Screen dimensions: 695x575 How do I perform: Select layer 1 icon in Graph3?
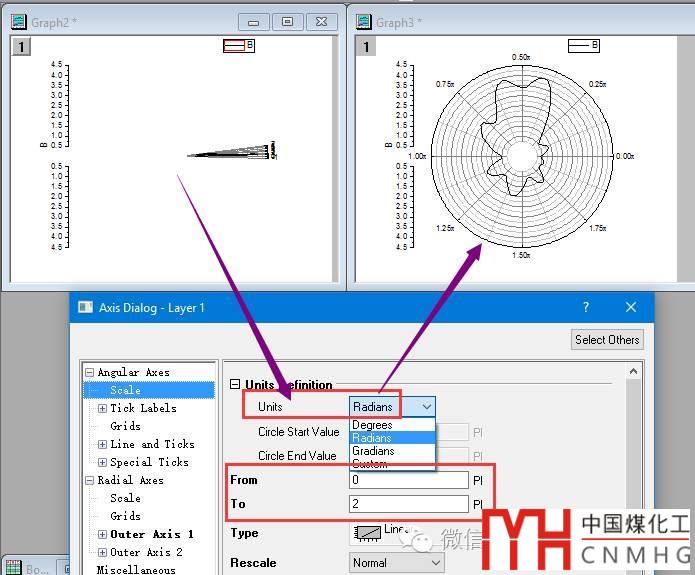coord(366,47)
